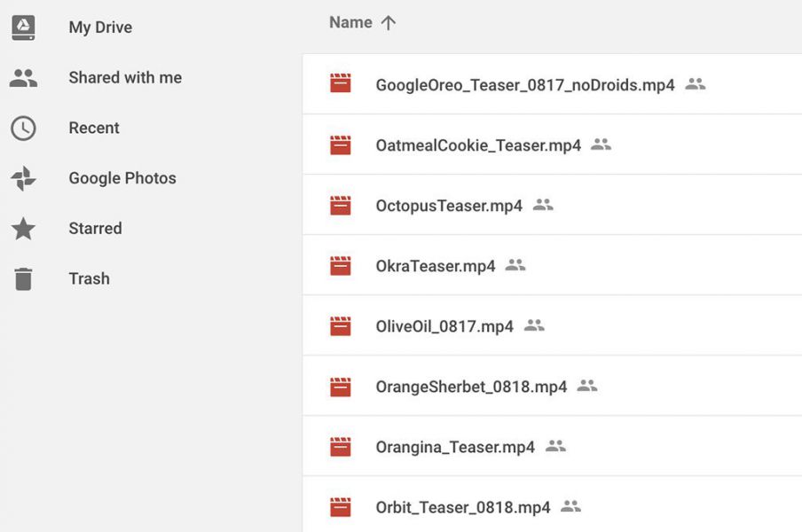Click the Shared with me people icon
This screenshot has height=532, width=802.
(24, 78)
